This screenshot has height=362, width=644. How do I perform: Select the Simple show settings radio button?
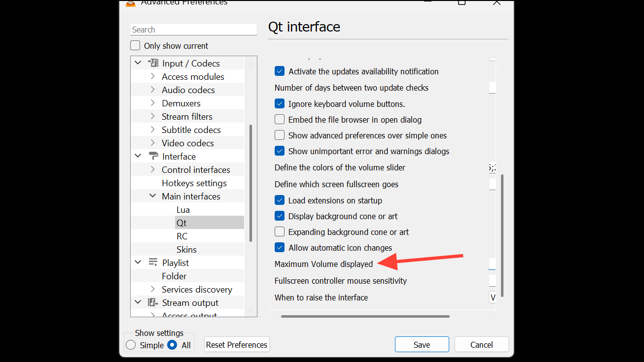131,345
